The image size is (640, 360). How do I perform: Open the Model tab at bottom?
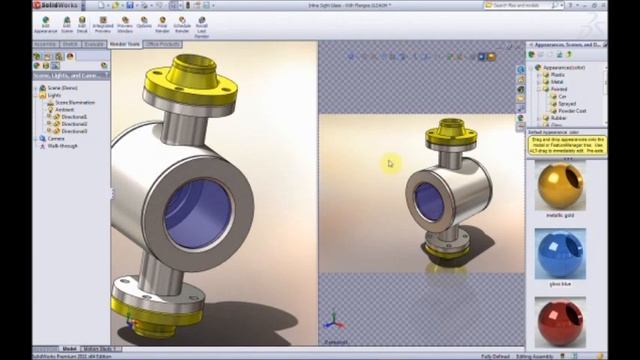pos(69,349)
